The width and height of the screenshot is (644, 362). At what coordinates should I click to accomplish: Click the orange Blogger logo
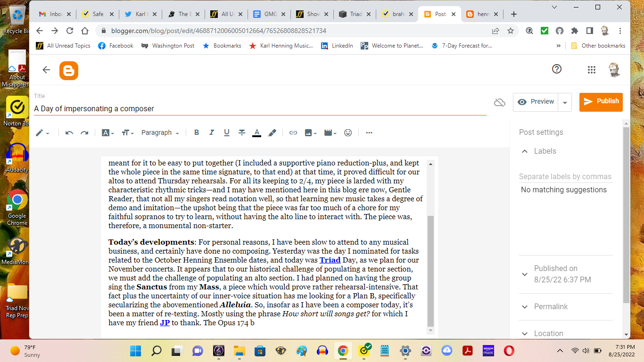[69, 71]
